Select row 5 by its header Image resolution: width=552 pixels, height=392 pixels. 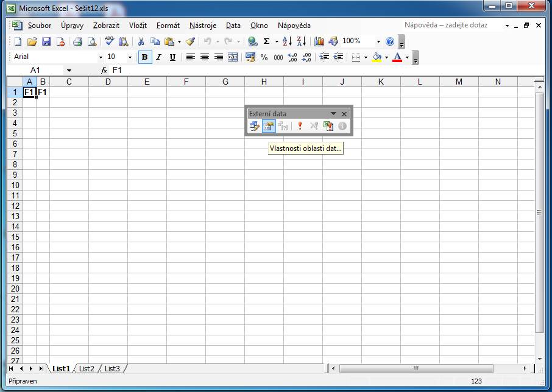click(x=15, y=133)
